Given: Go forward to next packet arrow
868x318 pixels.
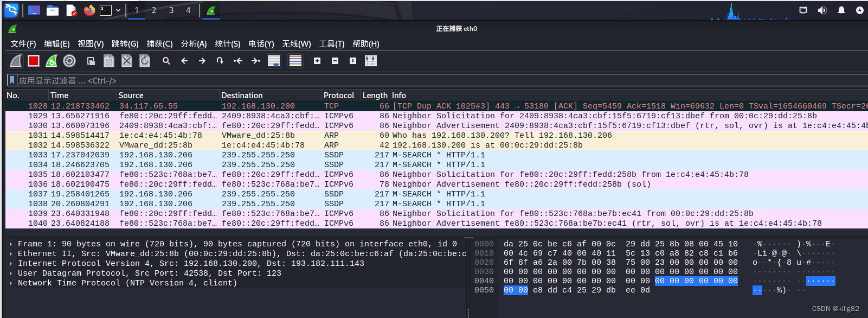Looking at the screenshot, I should (202, 61).
